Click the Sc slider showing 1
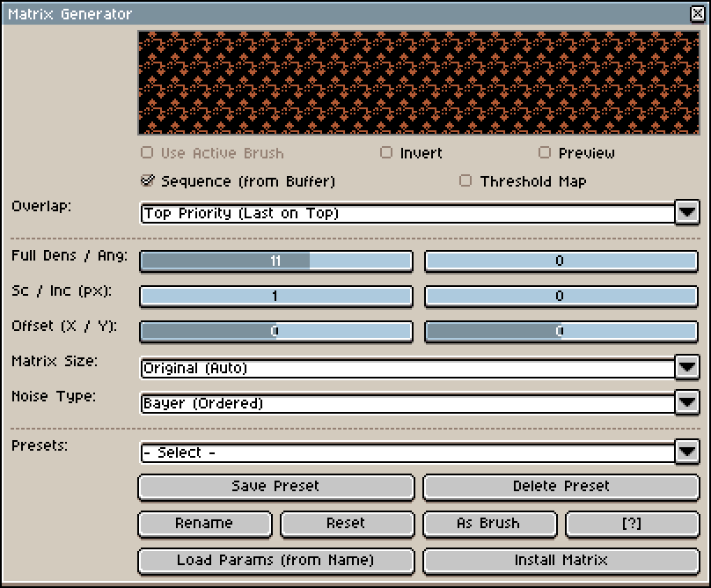Image resolution: width=711 pixels, height=588 pixels. coord(276,297)
